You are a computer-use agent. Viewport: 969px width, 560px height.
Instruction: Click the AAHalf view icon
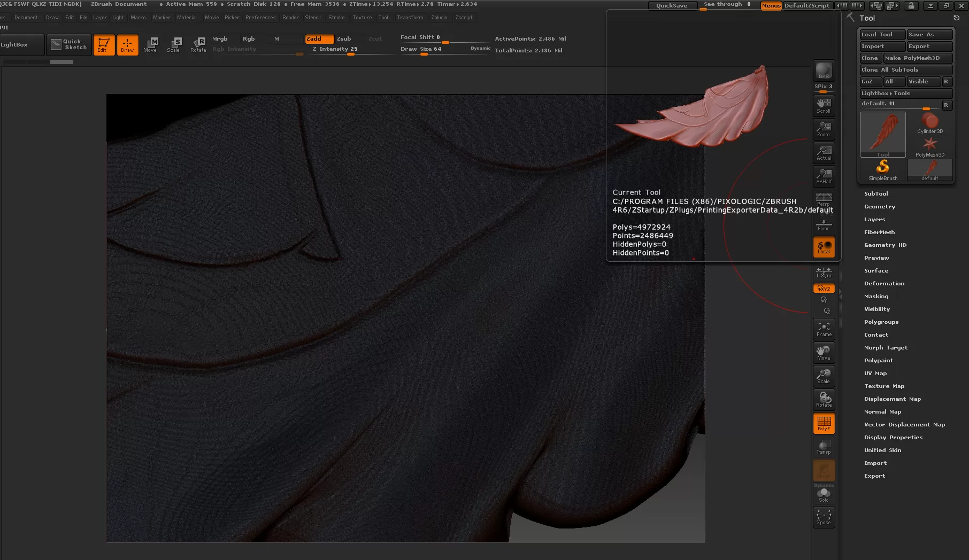click(x=824, y=176)
